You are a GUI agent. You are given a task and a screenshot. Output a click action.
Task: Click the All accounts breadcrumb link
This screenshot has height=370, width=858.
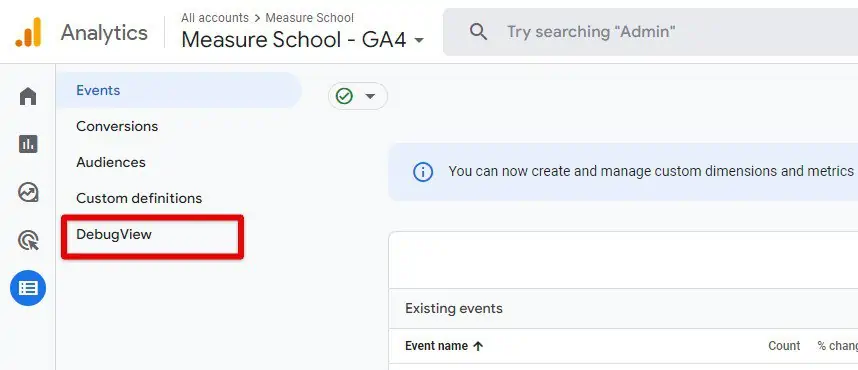tap(215, 18)
